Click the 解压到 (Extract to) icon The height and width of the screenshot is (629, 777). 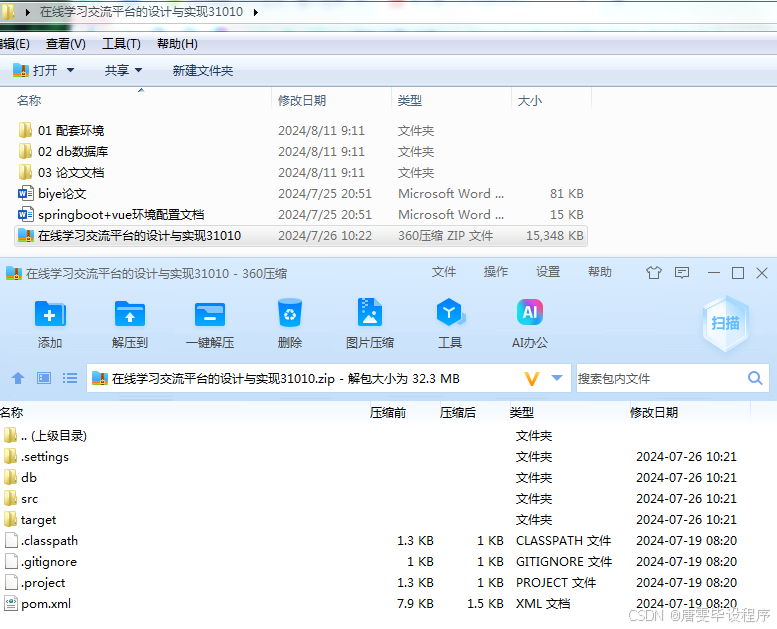tap(130, 314)
